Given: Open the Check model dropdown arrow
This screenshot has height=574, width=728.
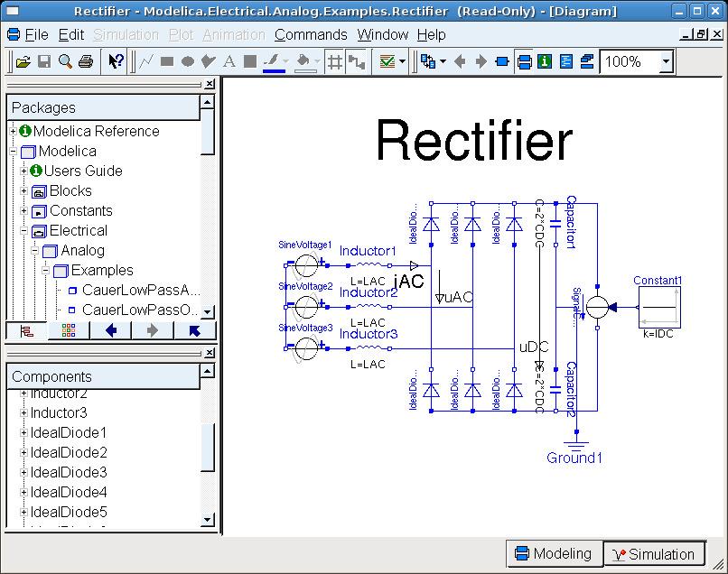Looking at the screenshot, I should [x=402, y=61].
